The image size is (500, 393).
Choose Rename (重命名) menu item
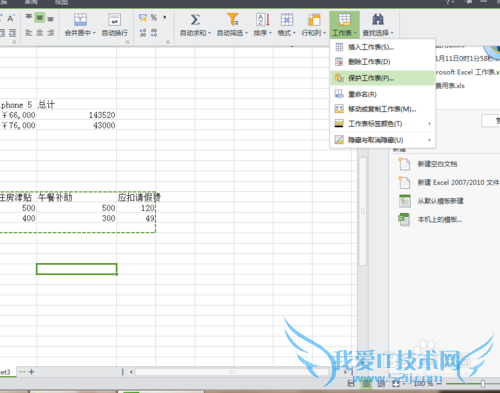click(x=383, y=94)
